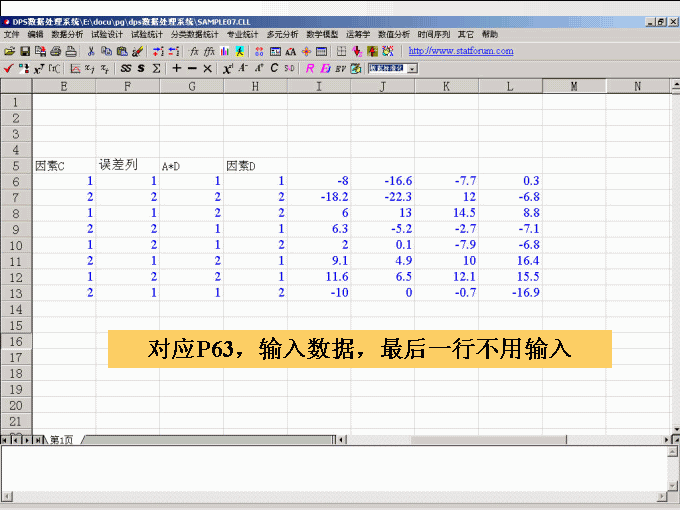Click the italic bold C toolbar icon

pos(274,69)
